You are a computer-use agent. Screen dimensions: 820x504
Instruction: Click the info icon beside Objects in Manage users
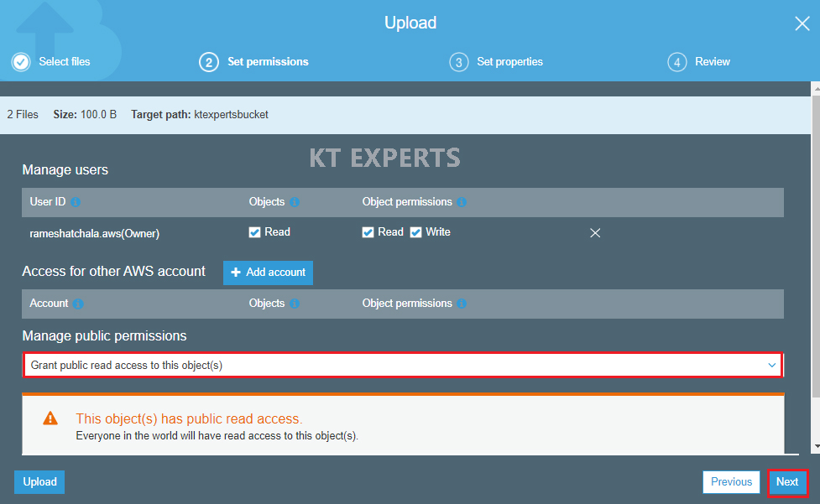tap(295, 203)
